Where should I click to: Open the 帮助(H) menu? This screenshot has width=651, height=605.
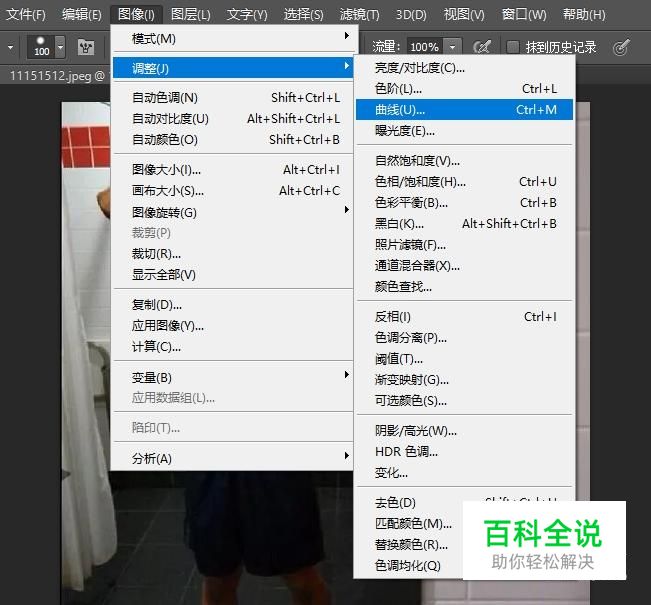(x=584, y=15)
